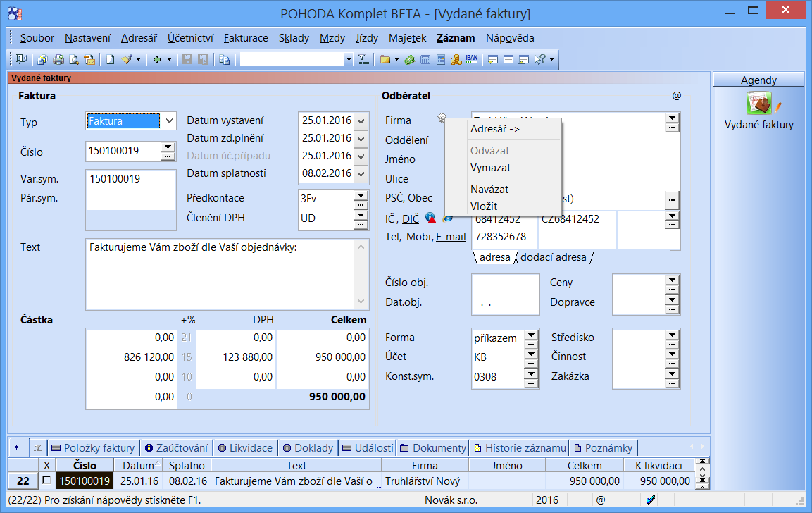This screenshot has width=812, height=513.
Task: Click the what's this help cursor icon
Action: coord(539,60)
